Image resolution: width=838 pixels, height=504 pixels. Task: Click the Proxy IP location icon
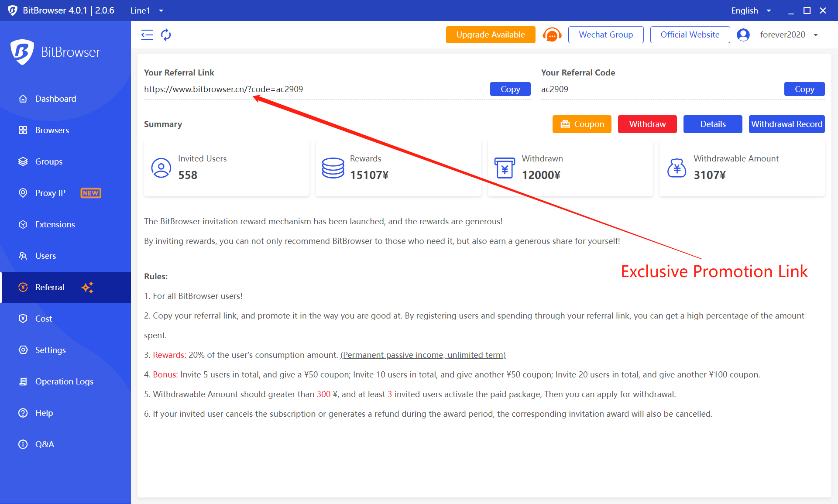click(23, 193)
